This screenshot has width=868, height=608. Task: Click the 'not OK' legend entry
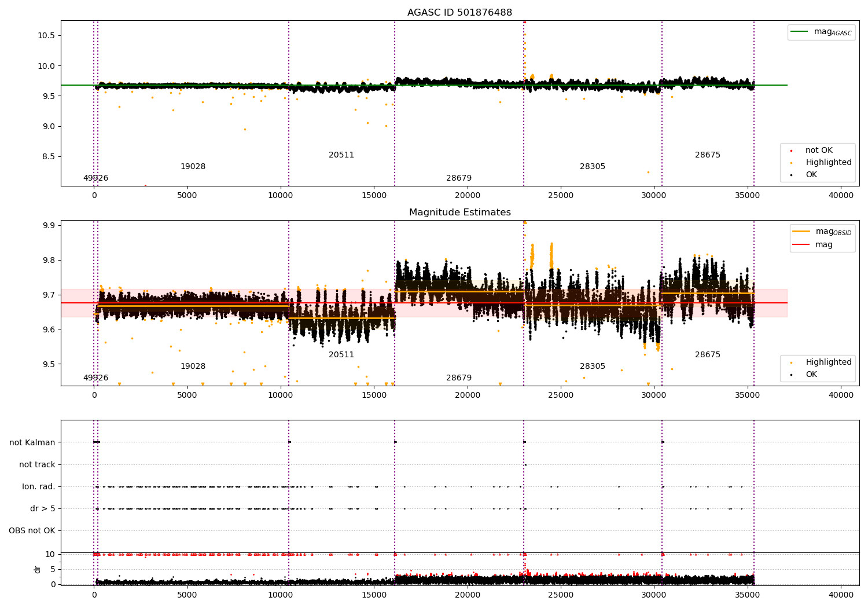(x=812, y=151)
